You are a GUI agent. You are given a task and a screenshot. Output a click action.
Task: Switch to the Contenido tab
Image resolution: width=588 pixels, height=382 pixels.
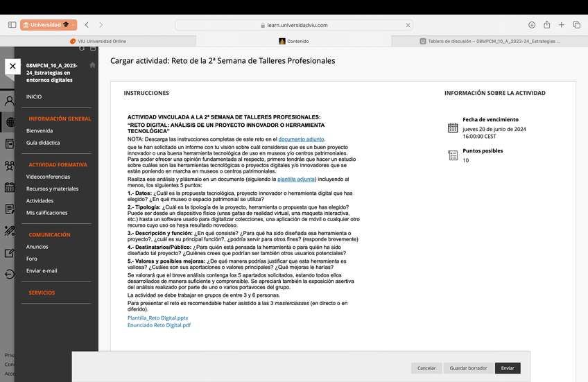[x=294, y=41]
